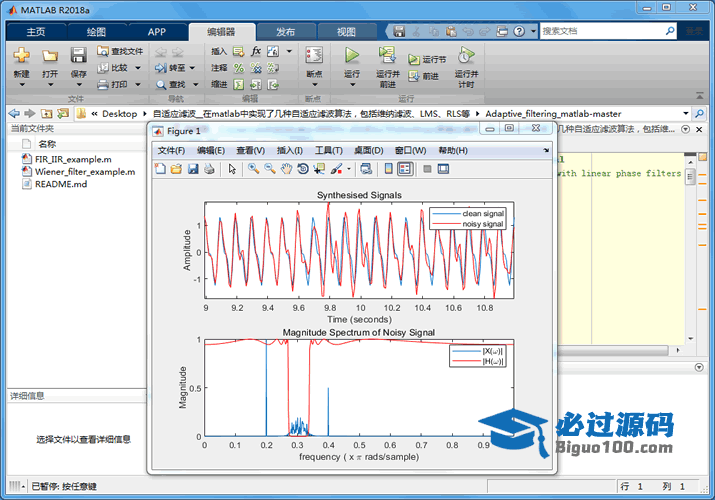Open dropdown arrow under Run (运行)
715x500 pixels.
[352, 85]
